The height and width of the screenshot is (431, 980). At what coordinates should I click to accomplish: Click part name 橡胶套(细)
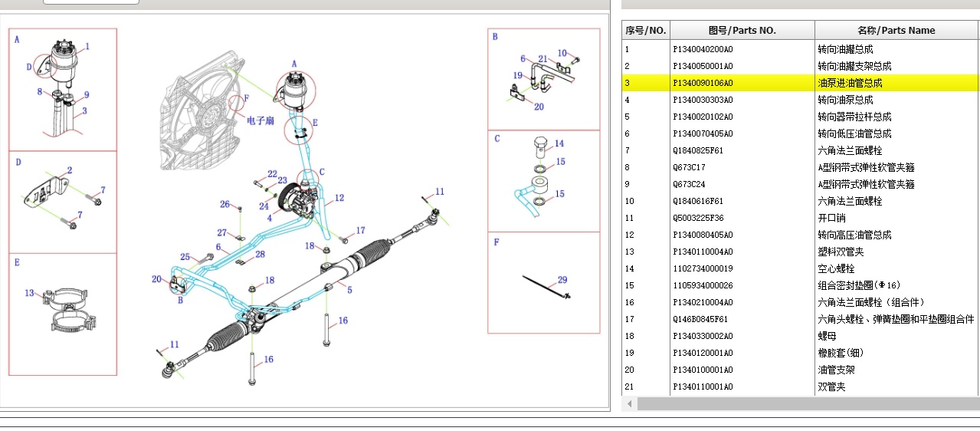tap(841, 353)
